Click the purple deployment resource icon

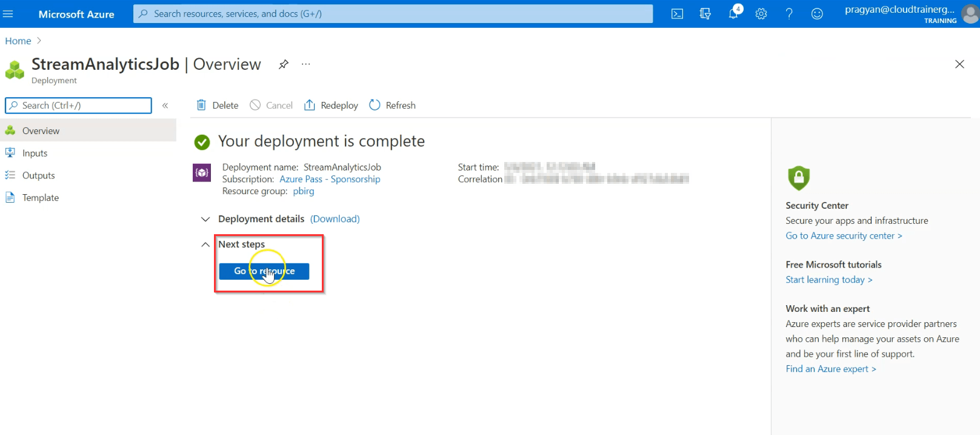point(202,172)
